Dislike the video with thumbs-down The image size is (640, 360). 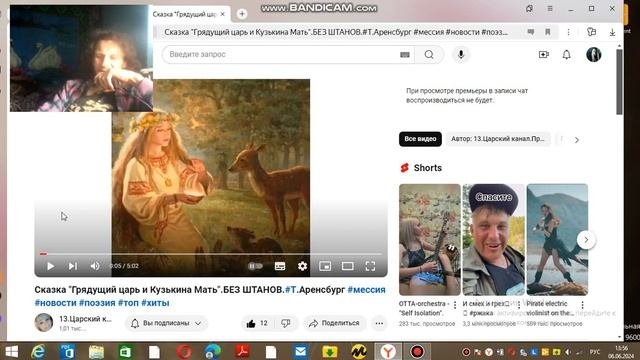click(x=286, y=323)
